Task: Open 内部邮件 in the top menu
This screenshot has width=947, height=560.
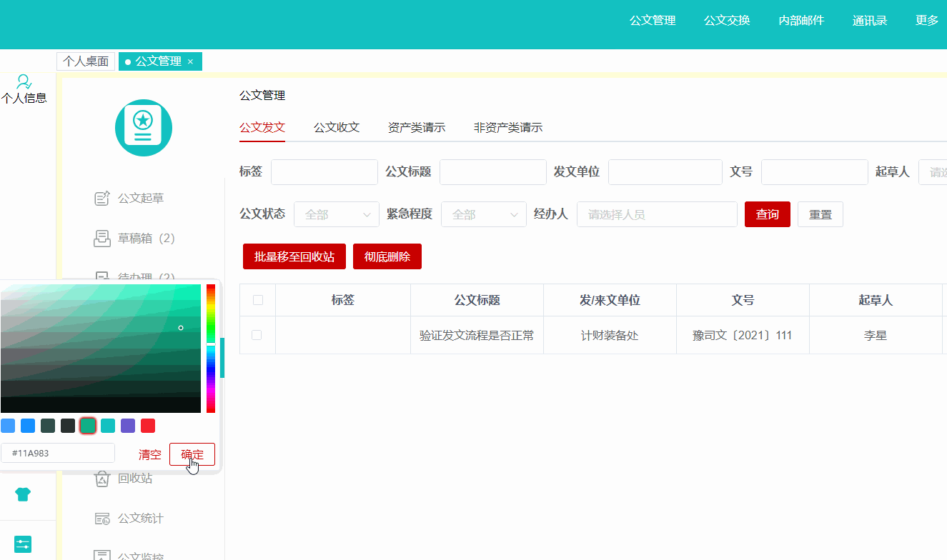Action: [801, 20]
